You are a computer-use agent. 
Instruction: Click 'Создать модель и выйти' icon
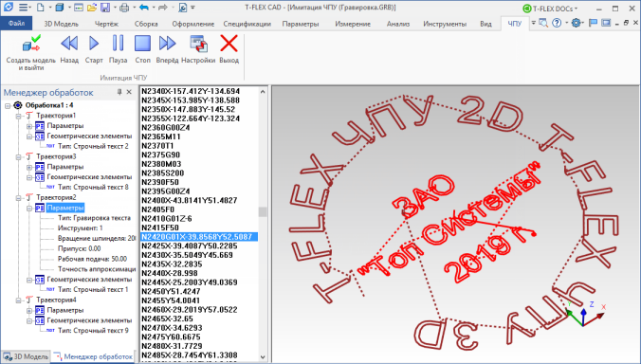(31, 44)
